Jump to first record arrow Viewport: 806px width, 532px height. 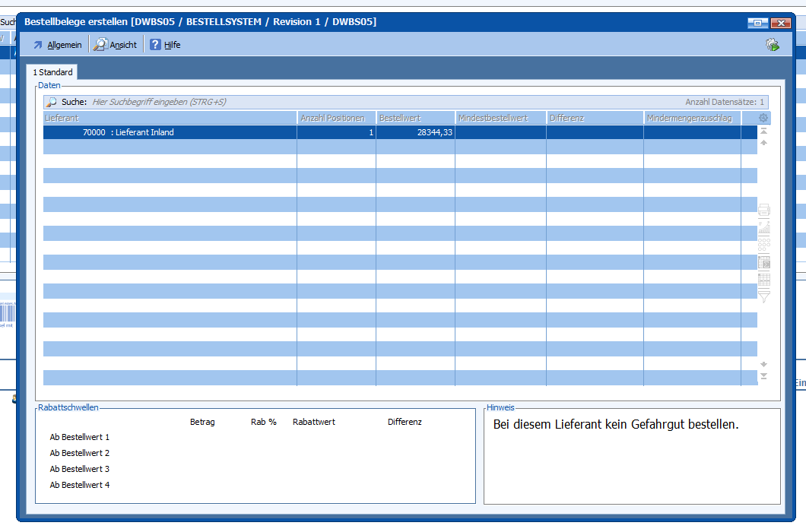pos(763,131)
